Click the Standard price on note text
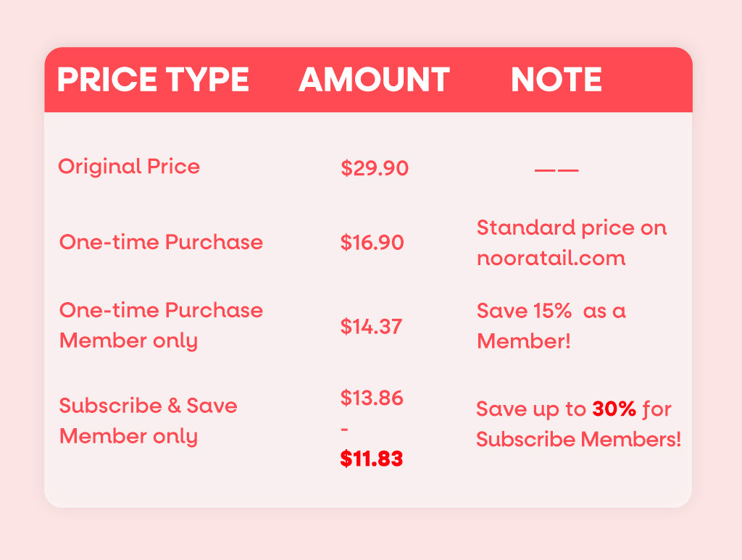Viewport: 742px width, 560px height. (572, 228)
